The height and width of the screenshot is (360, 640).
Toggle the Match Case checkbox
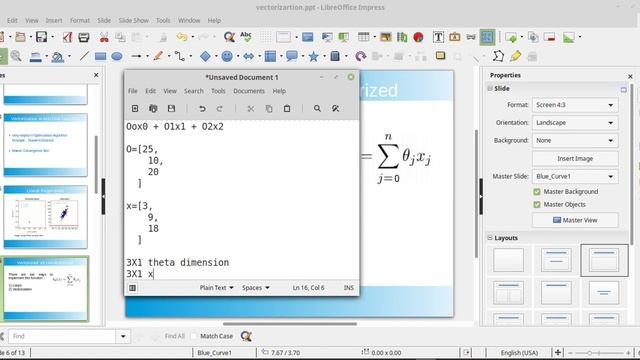(x=193, y=336)
